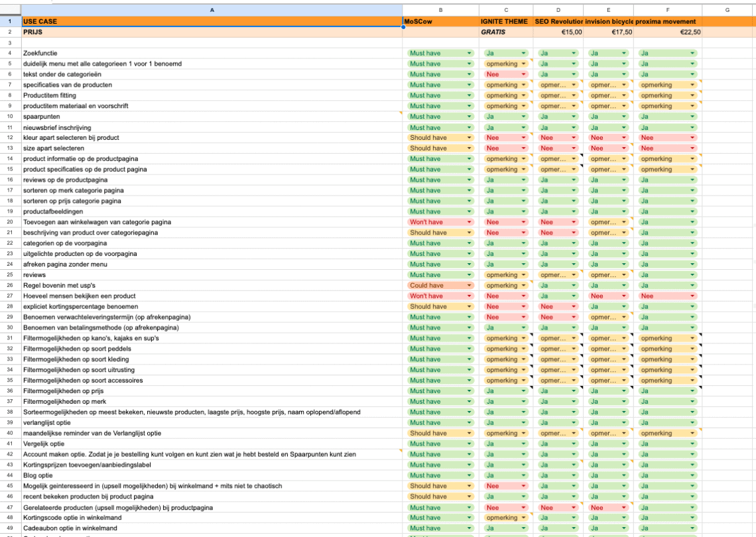Open SEO Revolution dropdown for Vergelijk optie

click(558, 444)
